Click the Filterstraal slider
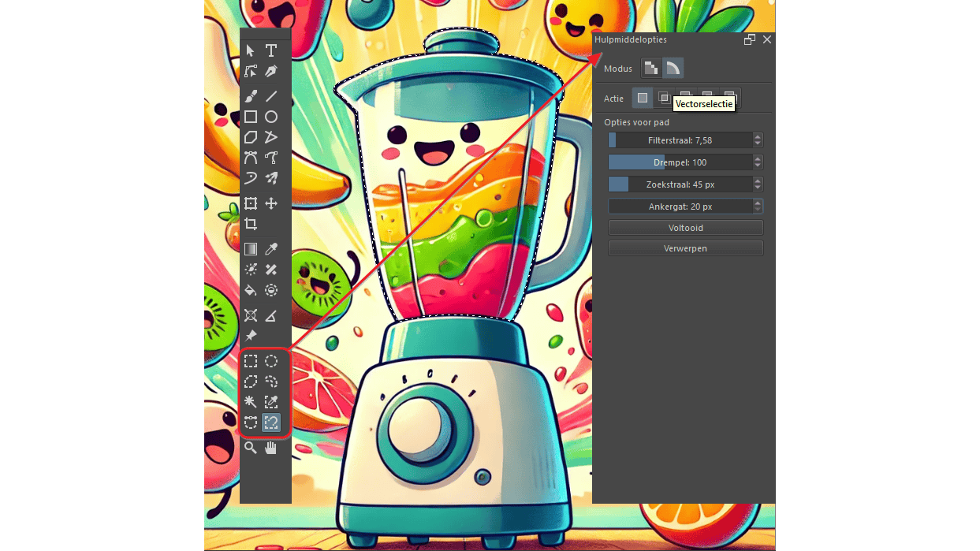The height and width of the screenshot is (551, 980). pyautogui.click(x=680, y=140)
